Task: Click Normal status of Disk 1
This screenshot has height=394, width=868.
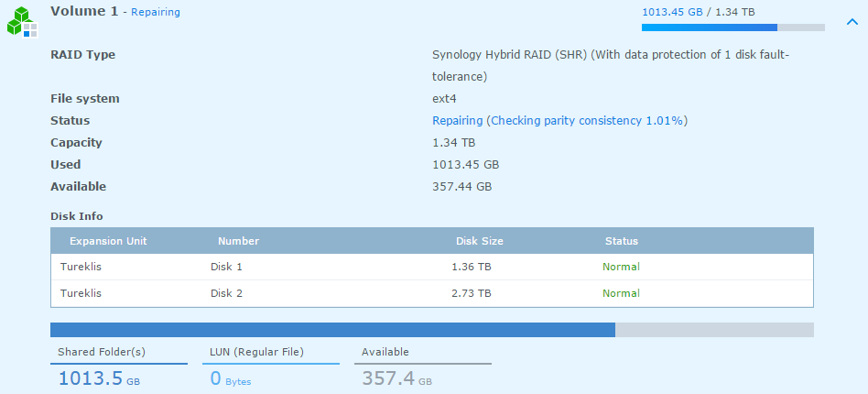Action: coord(621,267)
